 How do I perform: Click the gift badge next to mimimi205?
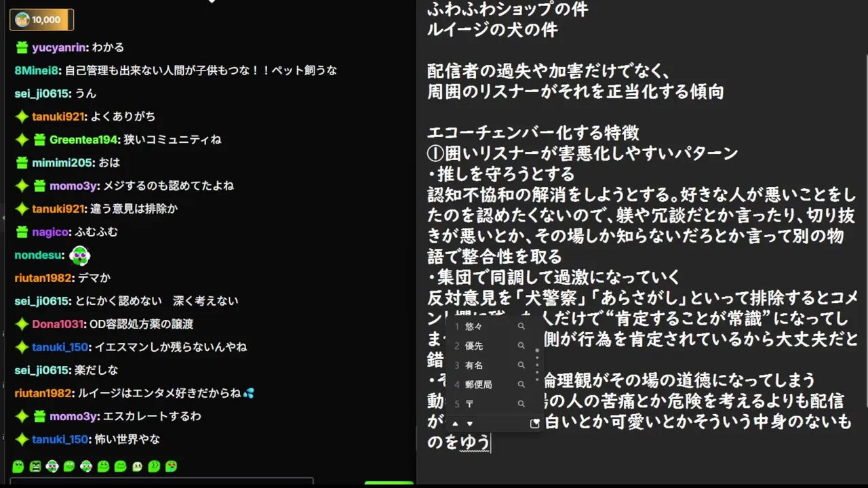(22, 163)
